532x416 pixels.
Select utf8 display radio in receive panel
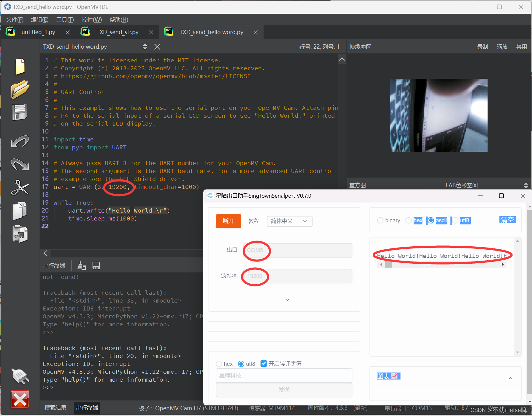pos(455,220)
